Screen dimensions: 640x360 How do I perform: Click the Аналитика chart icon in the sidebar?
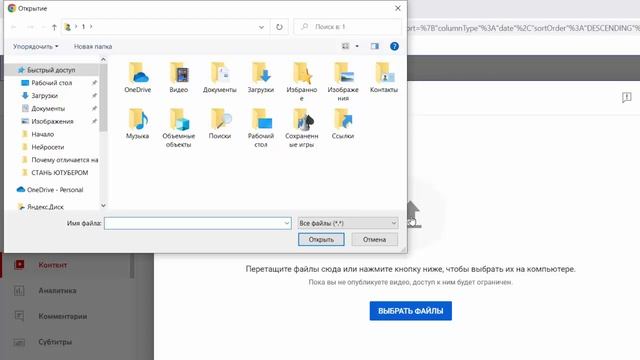(19, 291)
